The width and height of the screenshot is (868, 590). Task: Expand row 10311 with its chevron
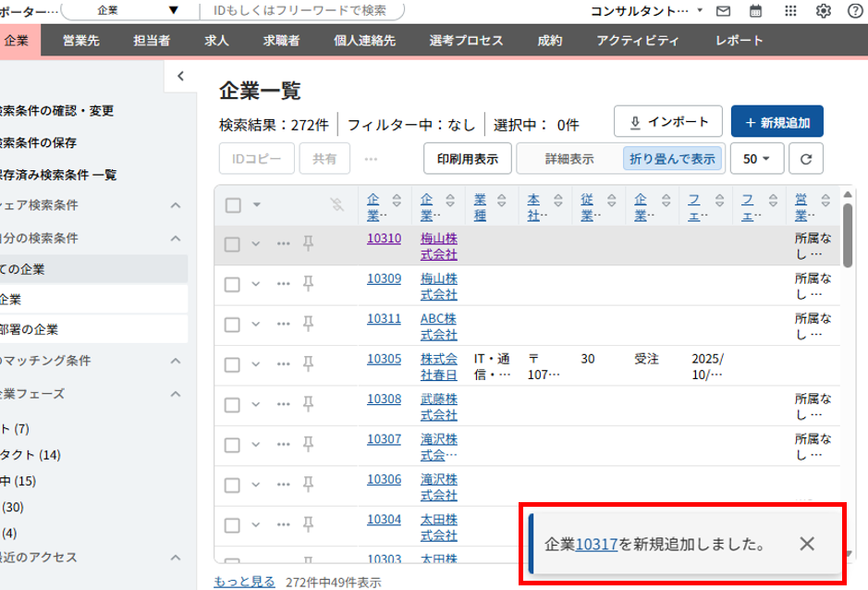pyautogui.click(x=256, y=322)
